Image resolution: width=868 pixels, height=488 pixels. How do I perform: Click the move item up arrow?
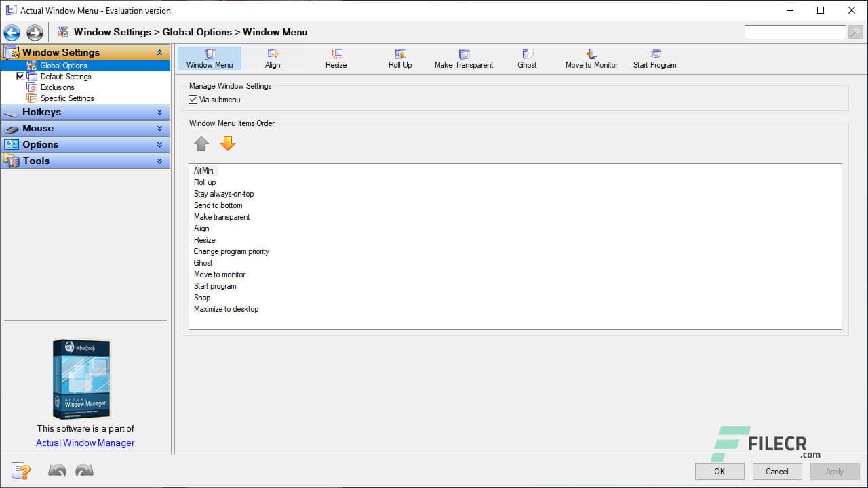(201, 143)
